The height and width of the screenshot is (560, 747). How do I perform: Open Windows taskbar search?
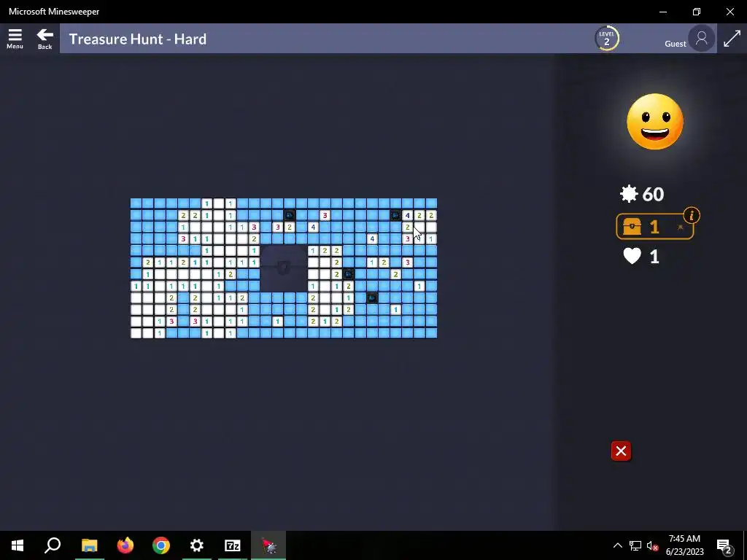(x=53, y=545)
